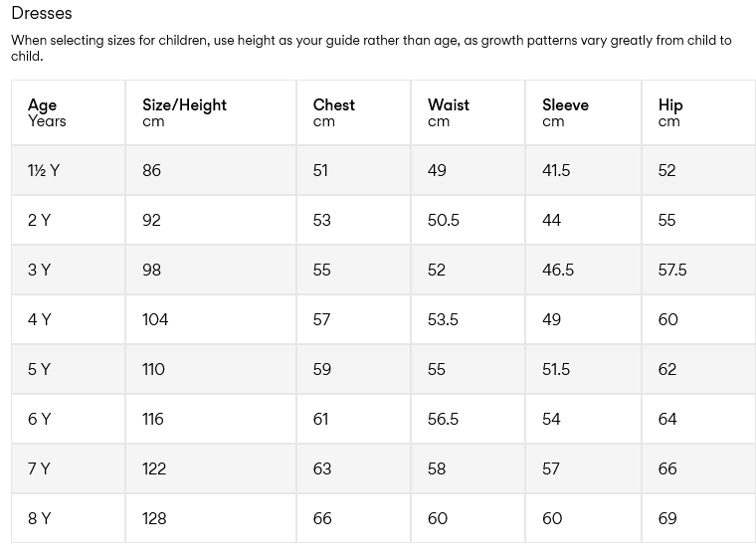This screenshot has width=756, height=559.
Task: Click the 8 Y age cell
Action: pos(39,518)
